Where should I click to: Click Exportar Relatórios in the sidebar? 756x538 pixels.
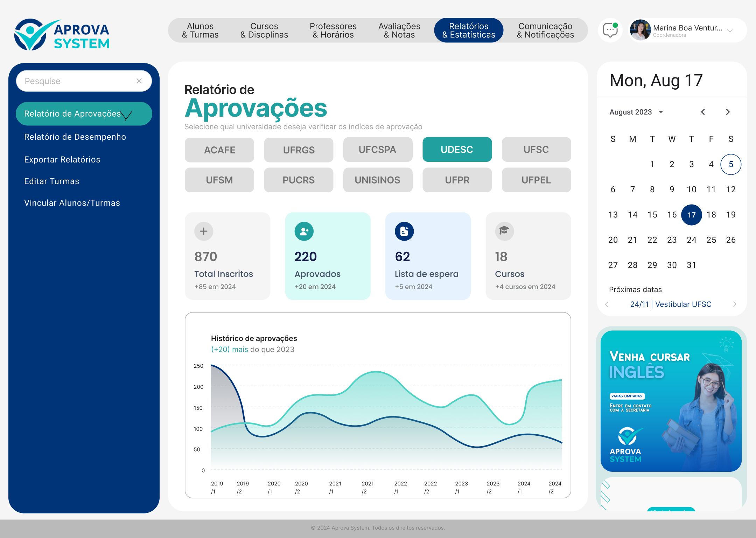click(62, 159)
